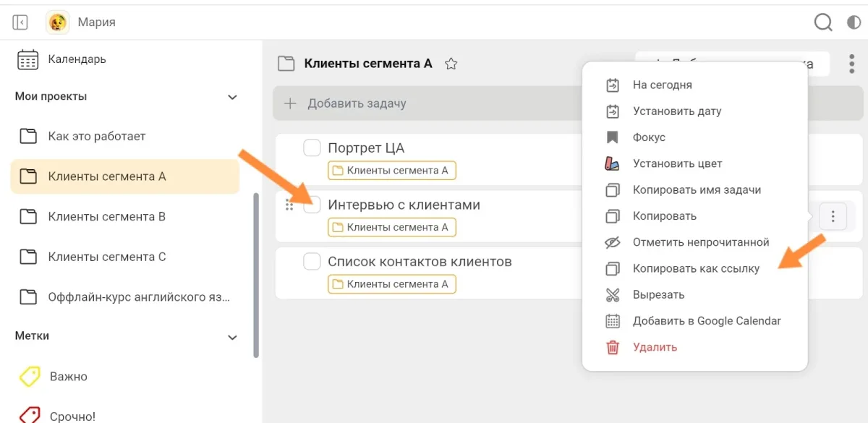Click the Мария user avatar
This screenshot has height=423, width=868.
57,22
